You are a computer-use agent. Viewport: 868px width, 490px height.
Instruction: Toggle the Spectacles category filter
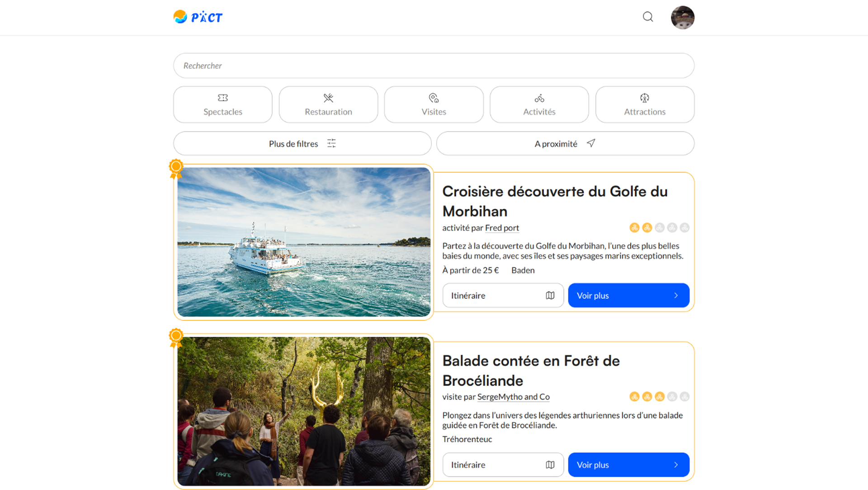tap(223, 104)
